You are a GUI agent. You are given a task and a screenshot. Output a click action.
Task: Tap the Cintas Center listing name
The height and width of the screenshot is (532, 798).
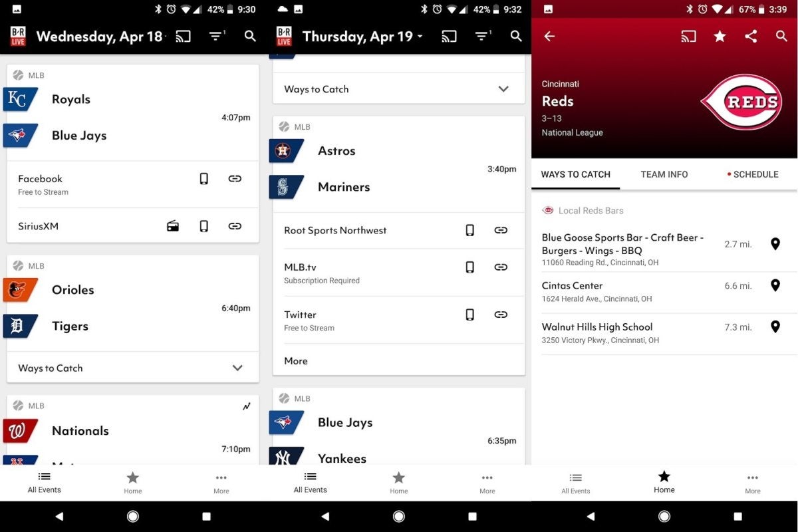pos(573,286)
